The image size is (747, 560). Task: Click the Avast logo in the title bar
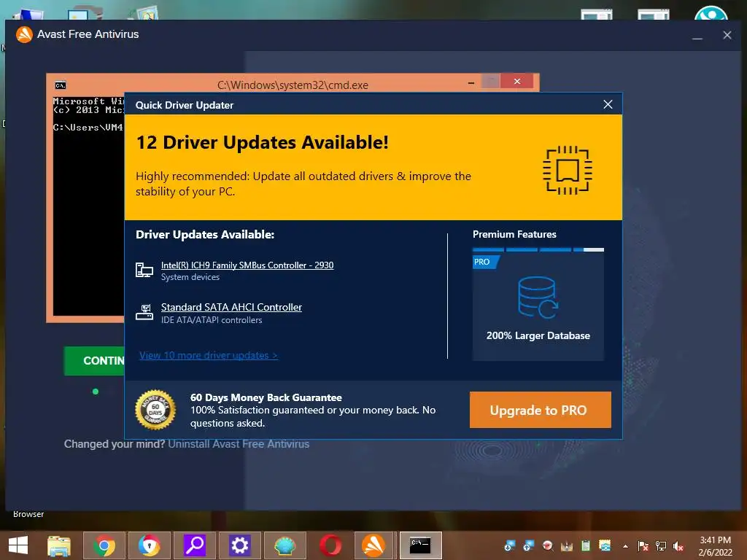point(24,34)
